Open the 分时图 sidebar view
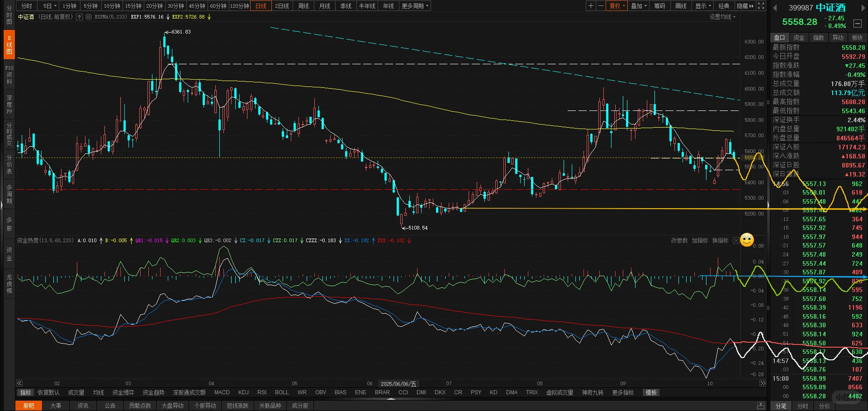868x411 pixels. click(x=9, y=15)
